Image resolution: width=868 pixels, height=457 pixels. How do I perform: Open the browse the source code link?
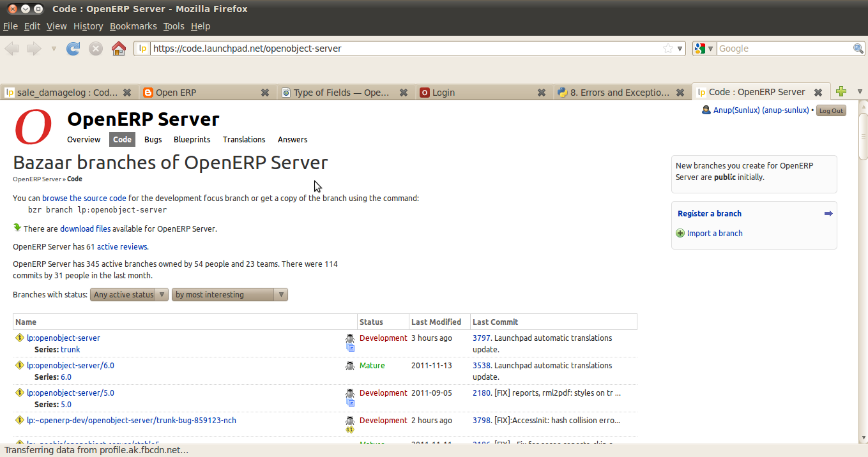pos(84,198)
